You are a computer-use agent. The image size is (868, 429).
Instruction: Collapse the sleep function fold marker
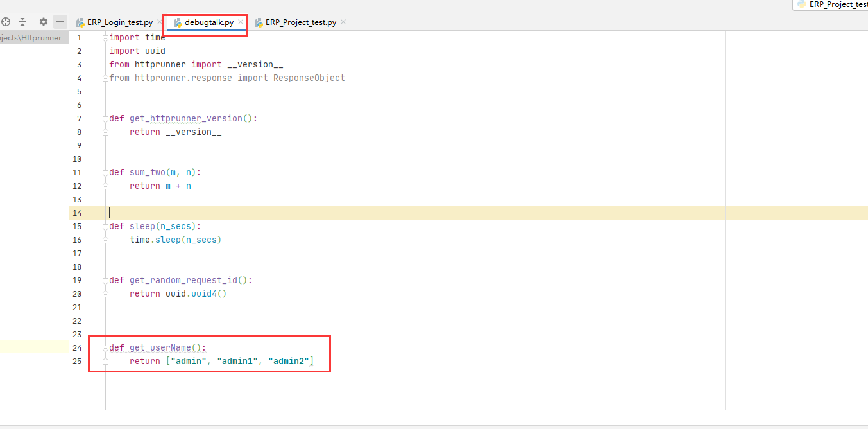pos(105,225)
